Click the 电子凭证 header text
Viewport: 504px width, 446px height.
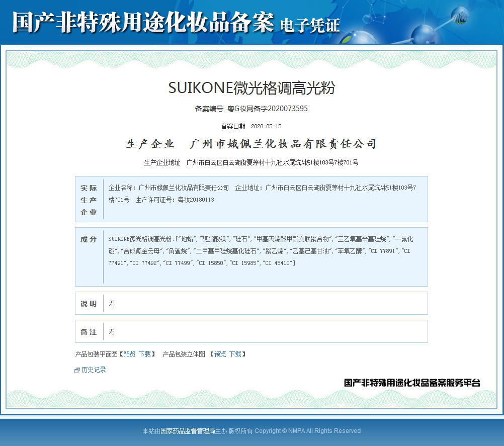[309, 25]
